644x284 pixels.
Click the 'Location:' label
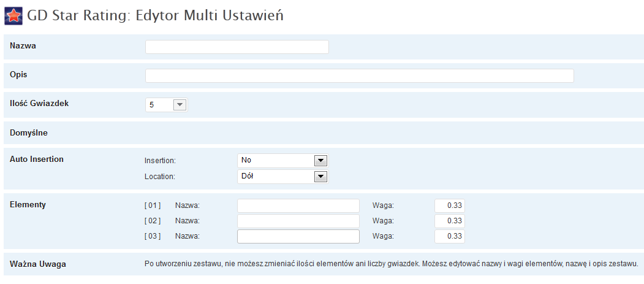160,177
